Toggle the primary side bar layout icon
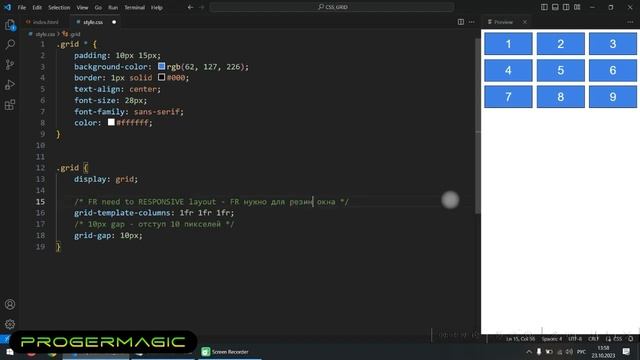 point(544,7)
